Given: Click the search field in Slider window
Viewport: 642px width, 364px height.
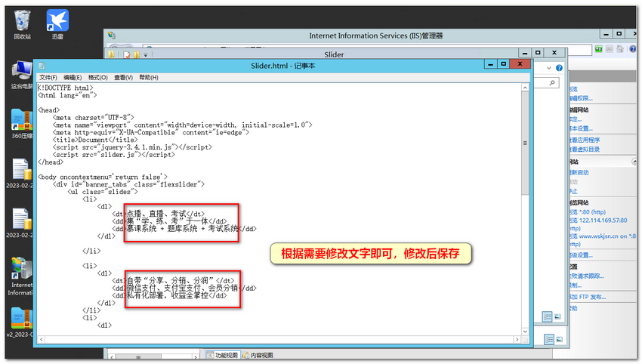Looking at the screenshot, I should (x=548, y=83).
